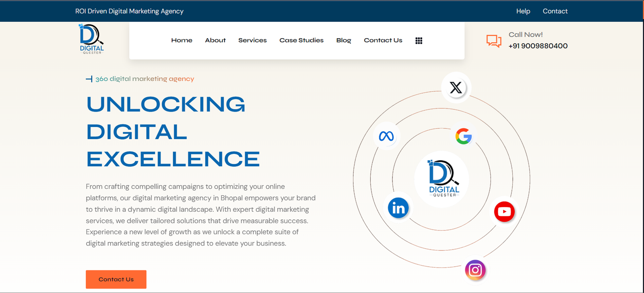Open the Case Studies menu item
This screenshot has height=293, width=644.
point(301,40)
